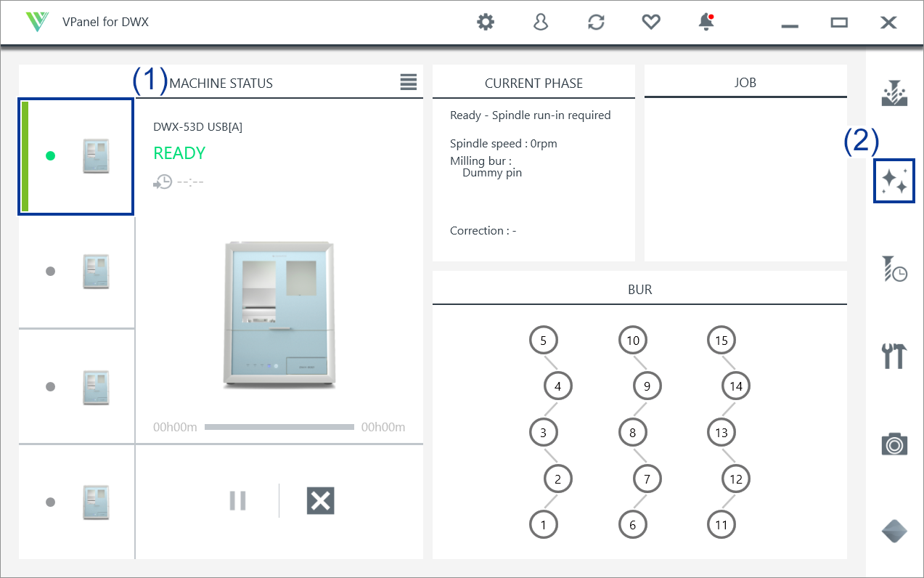This screenshot has width=924, height=578.
Task: Select bur slot 12
Action: click(x=736, y=479)
